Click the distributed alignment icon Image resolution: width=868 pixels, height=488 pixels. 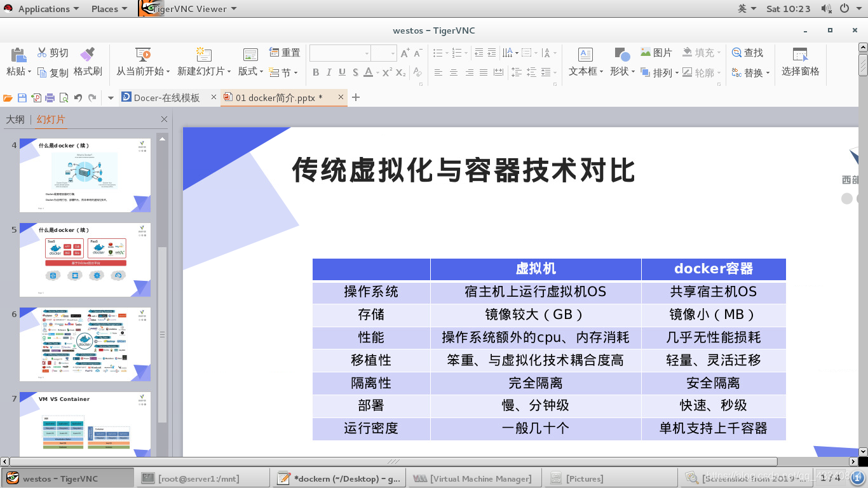pyautogui.click(x=498, y=72)
